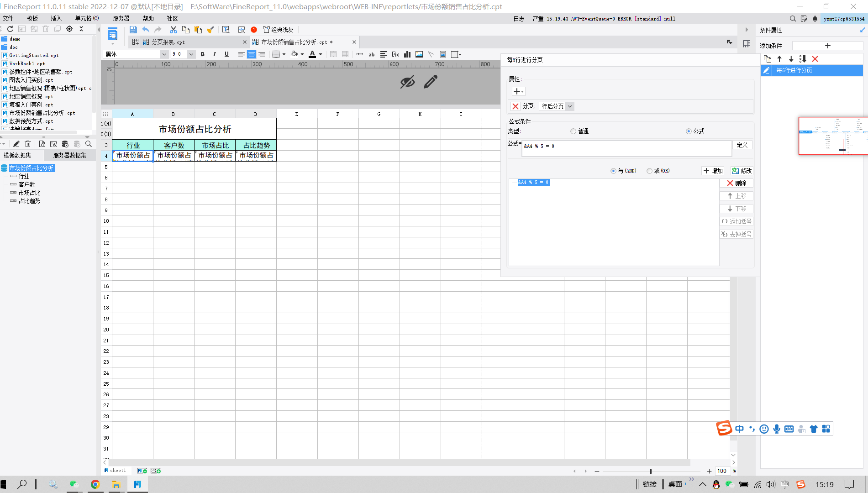Choose the 或(OR) join option
This screenshot has width=868, height=493.
tap(649, 171)
